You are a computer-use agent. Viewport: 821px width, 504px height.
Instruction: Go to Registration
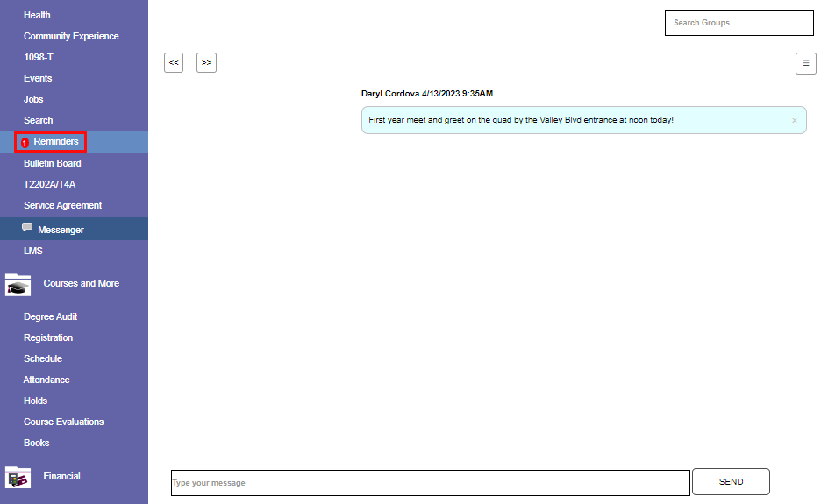[x=48, y=337]
